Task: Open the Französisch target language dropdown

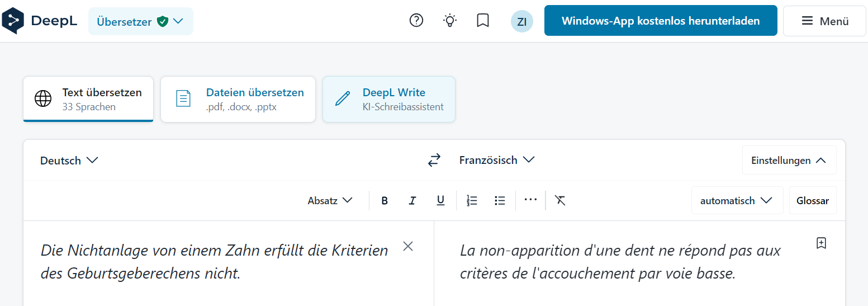Action: (x=497, y=161)
